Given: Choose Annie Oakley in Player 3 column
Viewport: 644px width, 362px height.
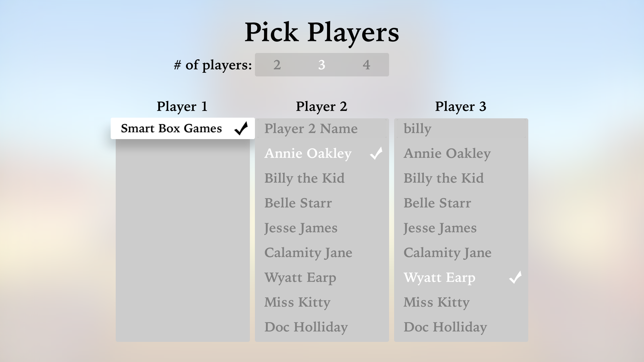Looking at the screenshot, I should (x=447, y=153).
